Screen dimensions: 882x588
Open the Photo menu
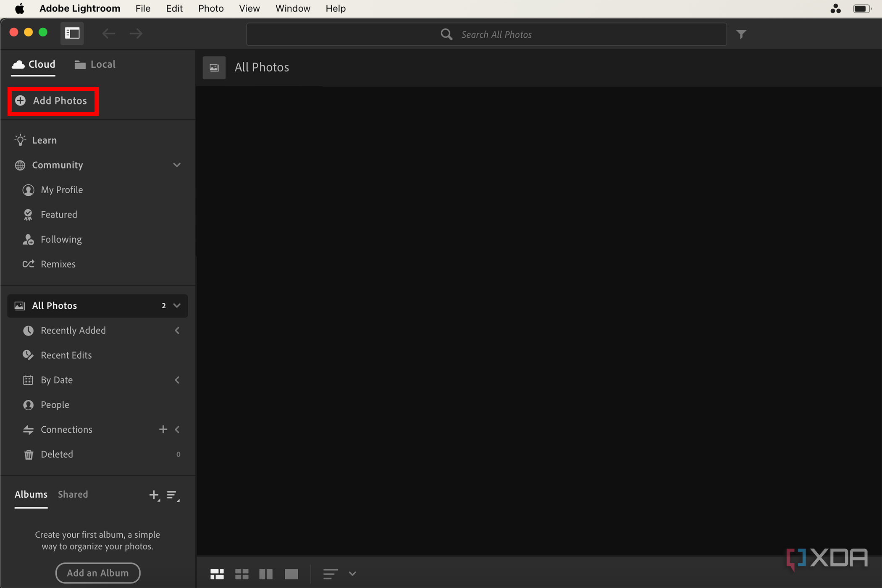210,8
